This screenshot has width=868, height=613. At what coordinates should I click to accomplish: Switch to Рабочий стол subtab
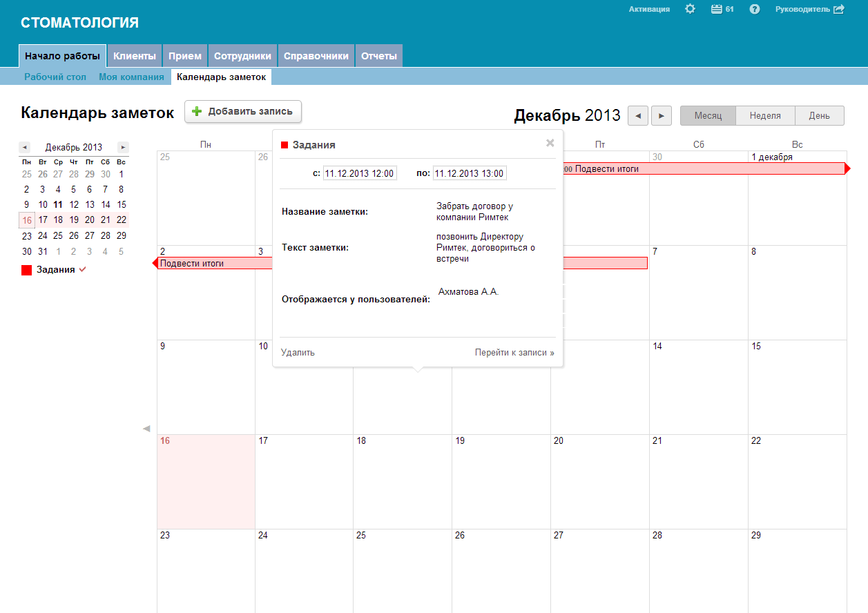pos(55,77)
